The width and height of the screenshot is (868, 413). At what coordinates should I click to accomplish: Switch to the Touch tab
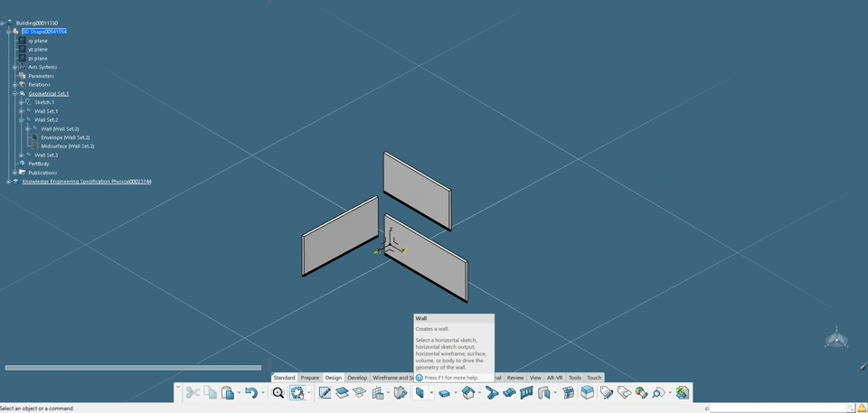(594, 378)
